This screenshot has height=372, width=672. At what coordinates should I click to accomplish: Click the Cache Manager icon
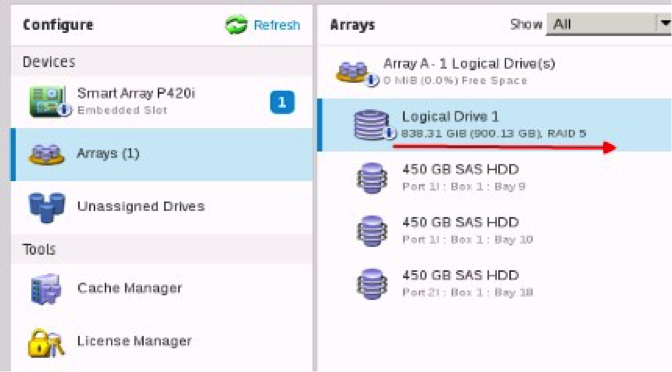[46, 289]
